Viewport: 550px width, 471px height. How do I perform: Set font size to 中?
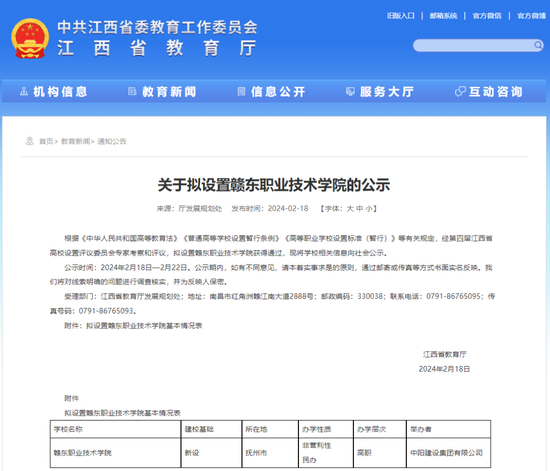pos(360,209)
